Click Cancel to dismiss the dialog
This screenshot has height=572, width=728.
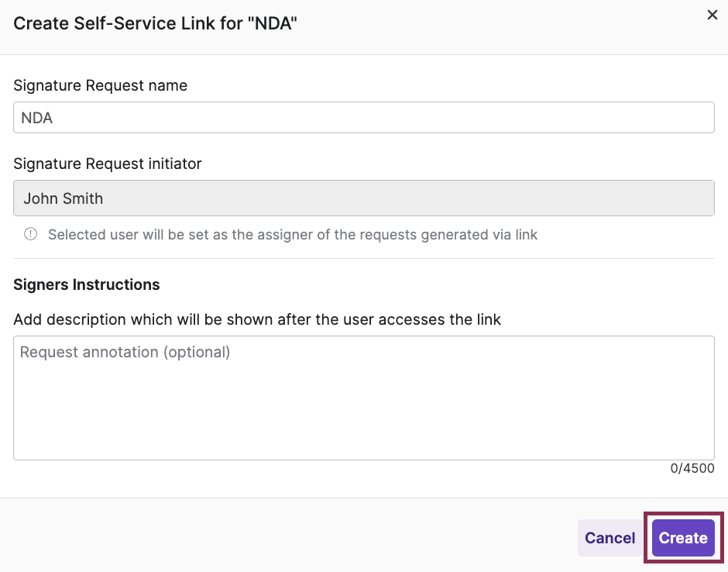pos(610,537)
